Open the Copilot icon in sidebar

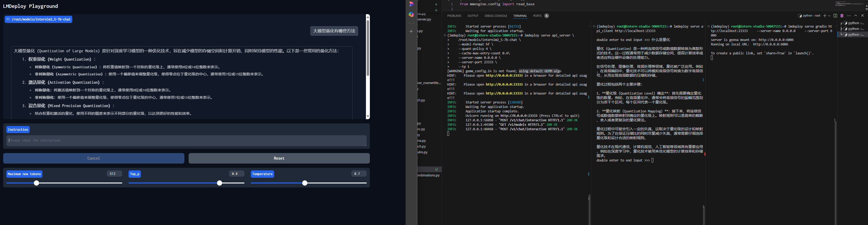[411, 14]
